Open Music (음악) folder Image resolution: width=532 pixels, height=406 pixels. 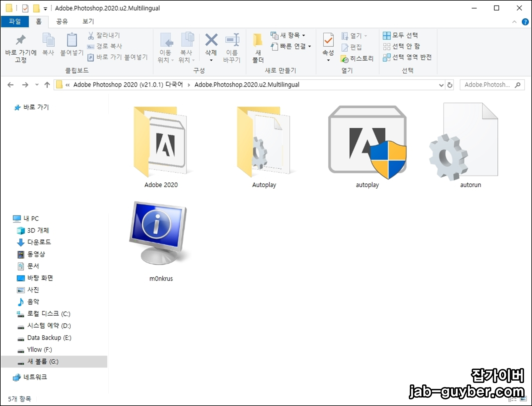point(28,302)
